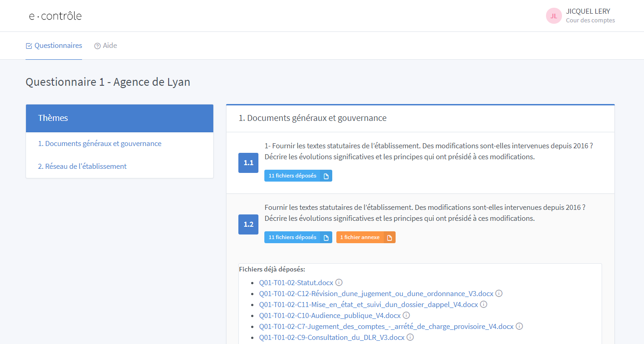Select theme 1. Documents généraux et gouvernance

click(x=100, y=144)
